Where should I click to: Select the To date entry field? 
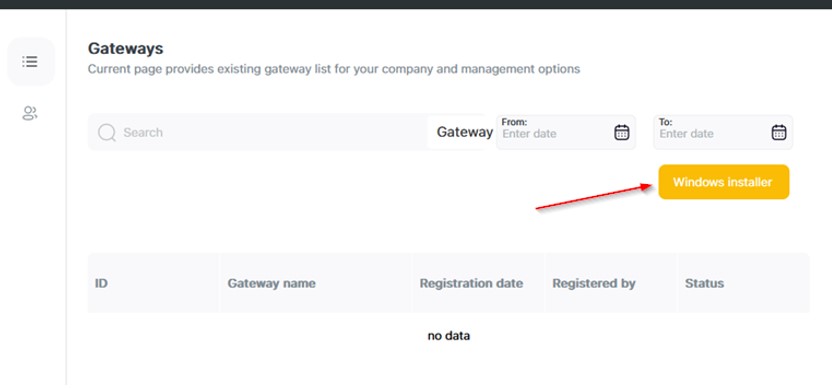[723, 132]
